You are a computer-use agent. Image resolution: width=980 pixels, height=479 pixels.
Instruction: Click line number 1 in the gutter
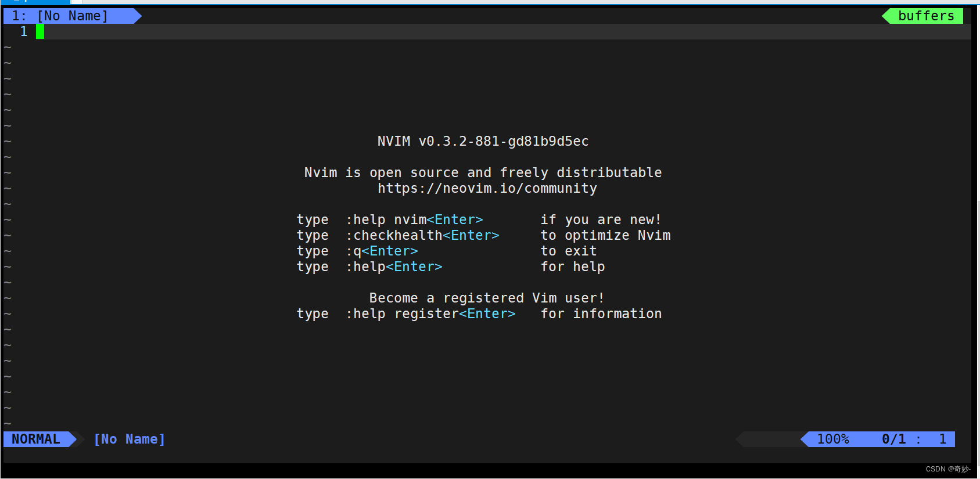coord(24,31)
